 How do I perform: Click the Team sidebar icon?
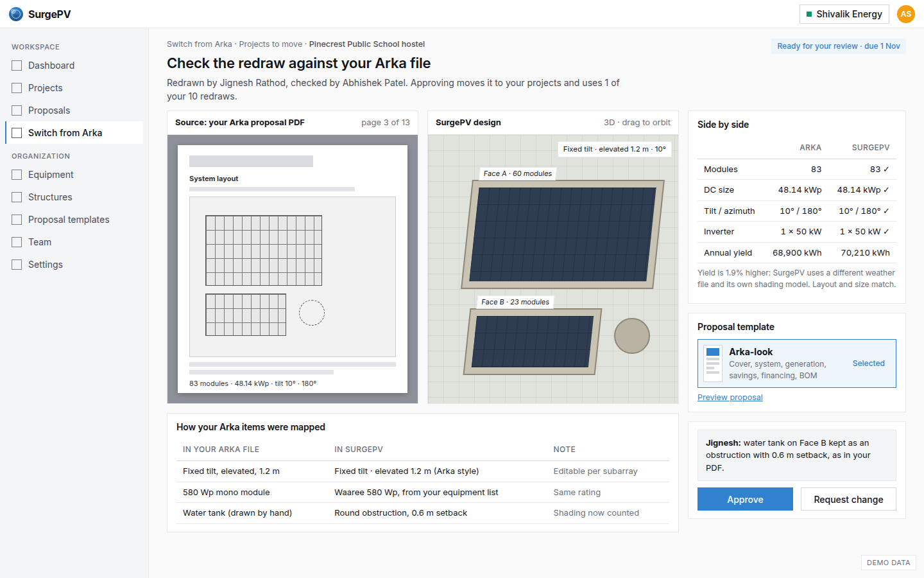pos(17,242)
